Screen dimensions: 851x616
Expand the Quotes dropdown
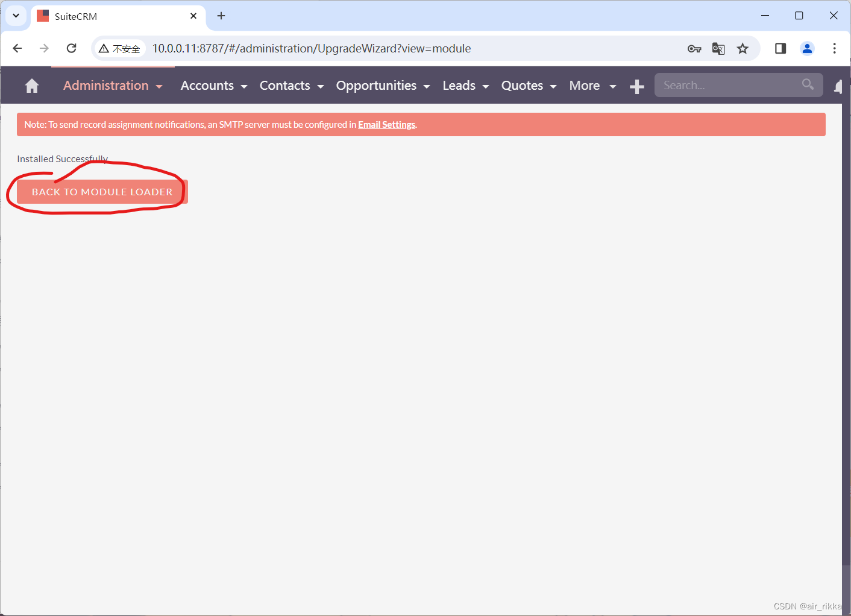pyautogui.click(x=528, y=85)
